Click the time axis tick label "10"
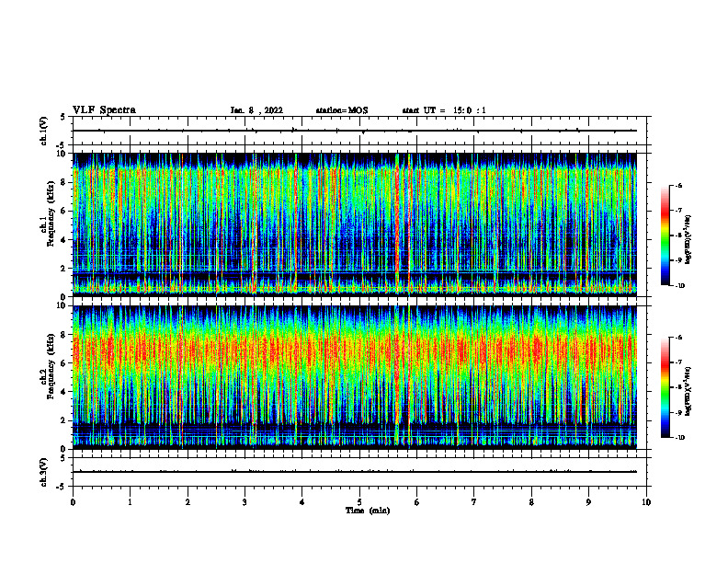 [646, 502]
